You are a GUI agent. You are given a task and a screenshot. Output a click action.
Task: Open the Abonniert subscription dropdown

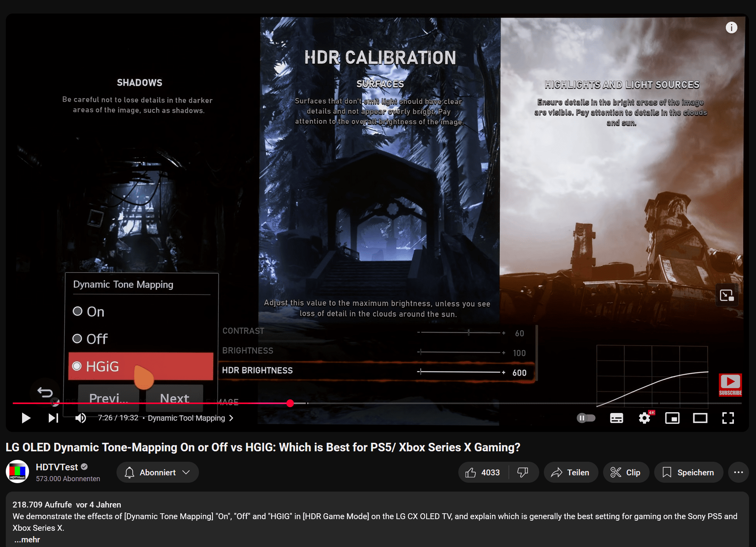pyautogui.click(x=158, y=472)
